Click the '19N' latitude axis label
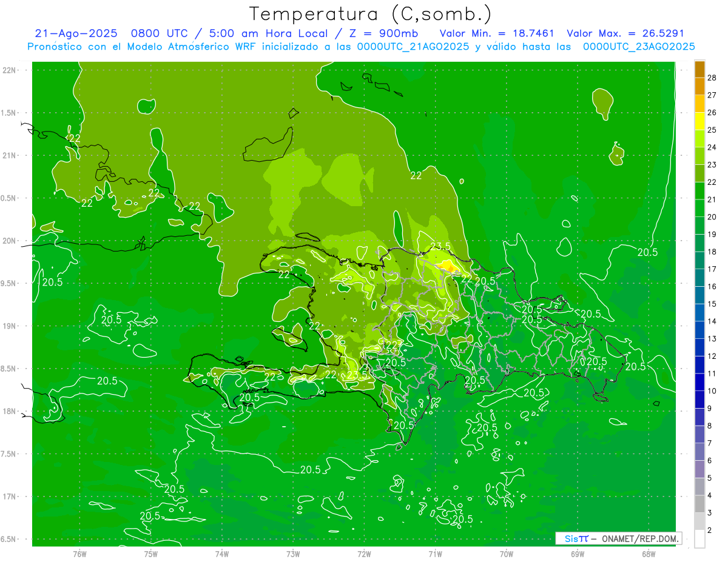728x562 pixels. pyautogui.click(x=10, y=326)
